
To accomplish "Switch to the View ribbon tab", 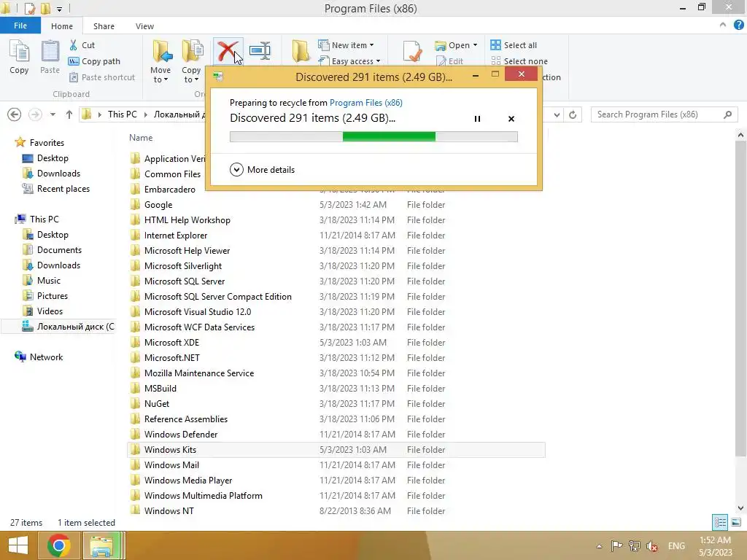I will (144, 26).
